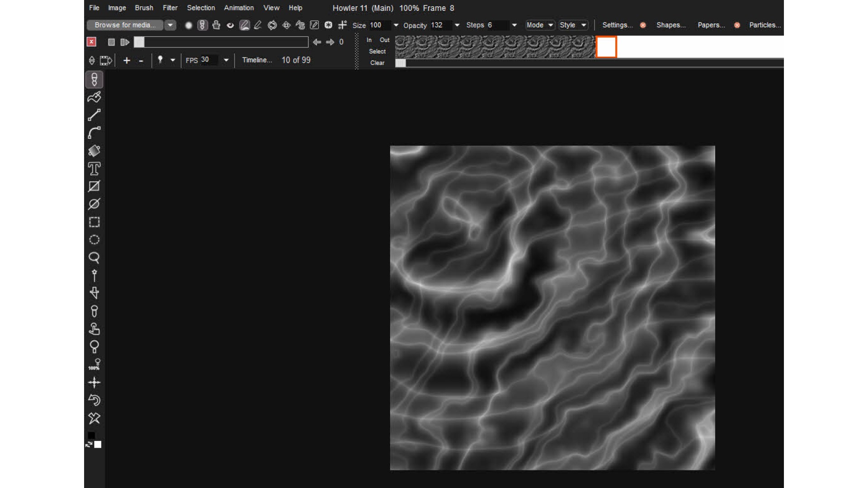Screen dimensions: 868x488
Task: Expand the Style dropdown
Action: [x=573, y=25]
